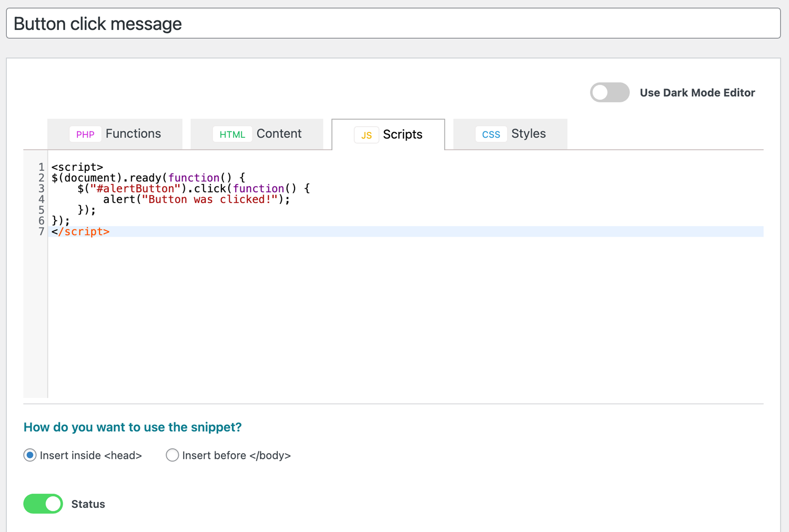
Task: Click the HTML badge on the Content tab
Action: [232, 134]
